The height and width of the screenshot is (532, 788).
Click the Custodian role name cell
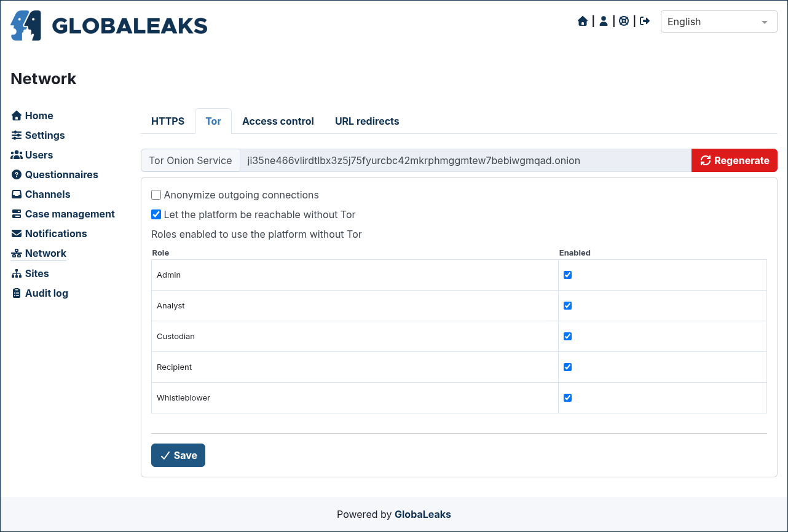coord(355,336)
